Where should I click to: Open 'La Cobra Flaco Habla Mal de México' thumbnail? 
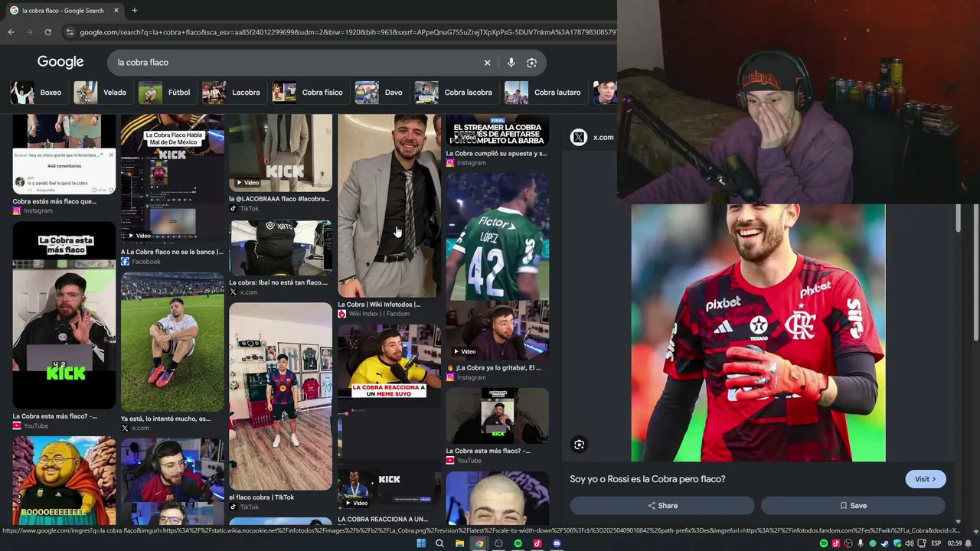coord(172,179)
